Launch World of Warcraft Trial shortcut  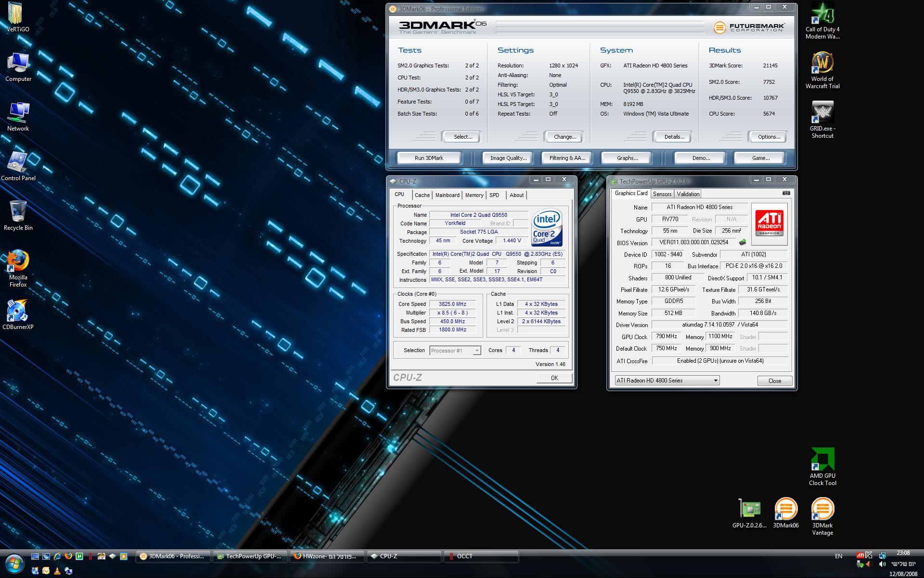coord(822,70)
